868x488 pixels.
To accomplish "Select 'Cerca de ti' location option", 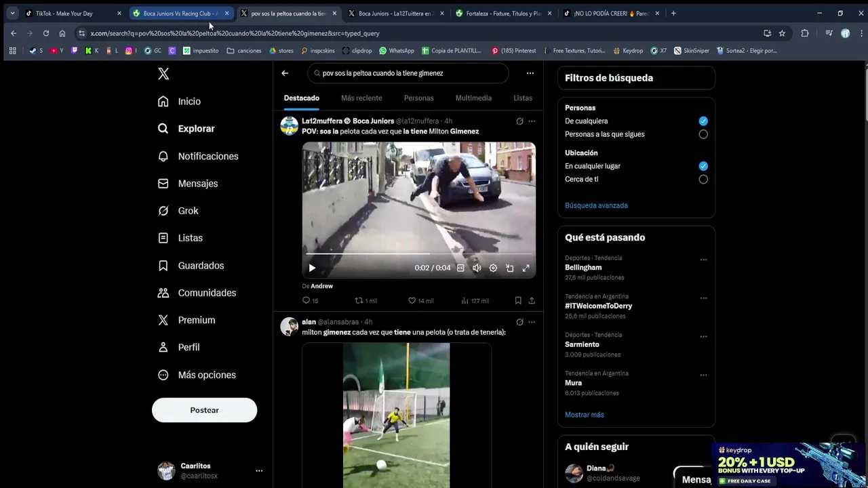I will point(703,179).
